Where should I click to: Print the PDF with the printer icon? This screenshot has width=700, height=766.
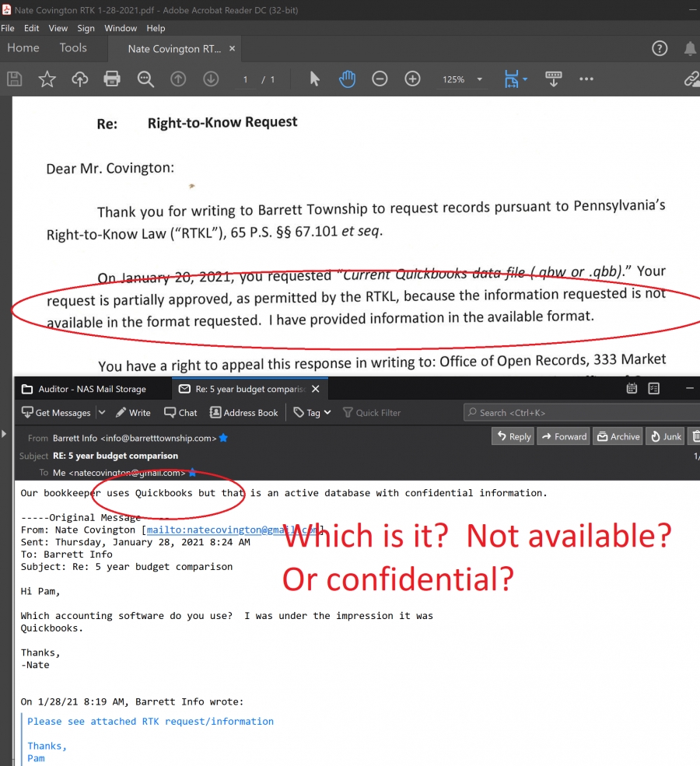[112, 79]
